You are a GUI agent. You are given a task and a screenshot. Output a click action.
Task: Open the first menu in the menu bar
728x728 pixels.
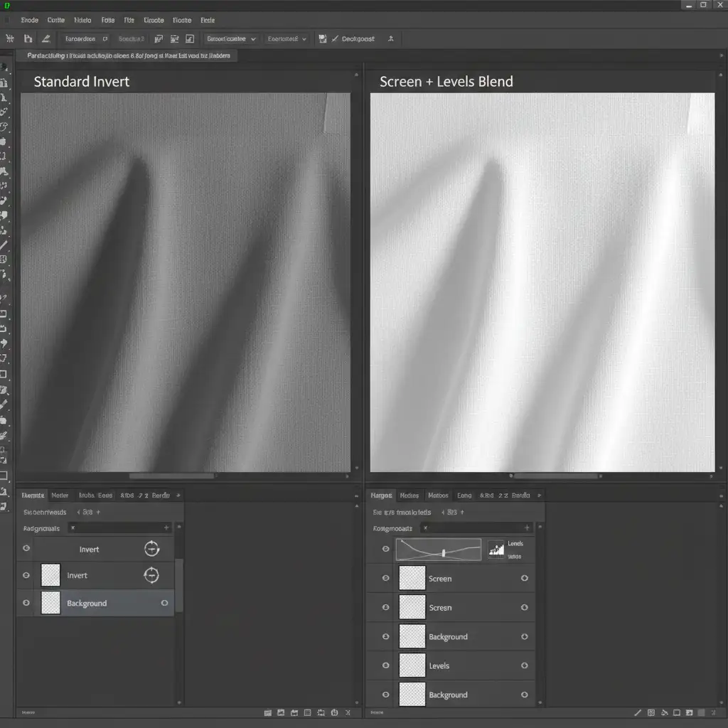point(30,21)
